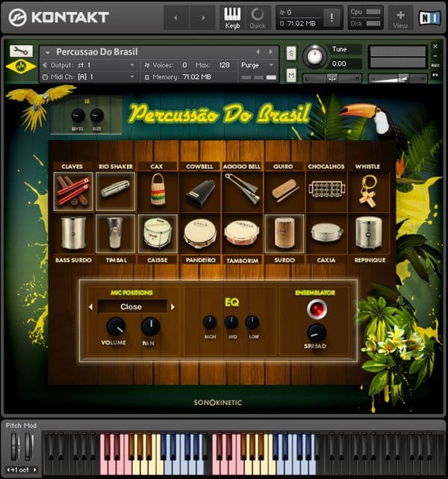Click the NI logo icon
This screenshot has height=479, width=448.
[x=429, y=18]
